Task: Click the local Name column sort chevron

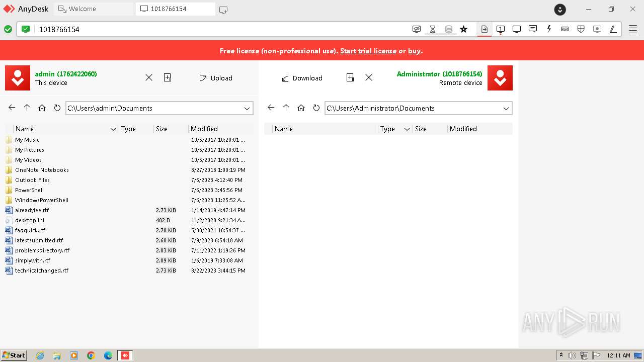Action: point(113,129)
